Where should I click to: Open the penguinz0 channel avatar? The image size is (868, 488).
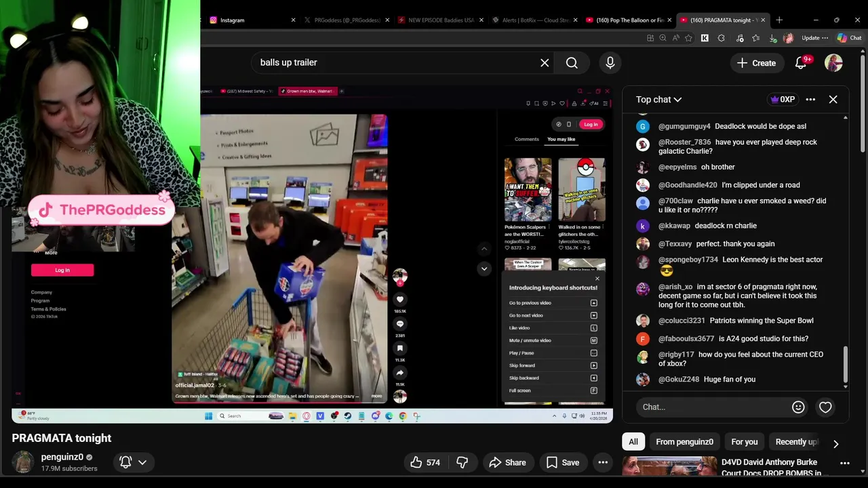(x=23, y=462)
